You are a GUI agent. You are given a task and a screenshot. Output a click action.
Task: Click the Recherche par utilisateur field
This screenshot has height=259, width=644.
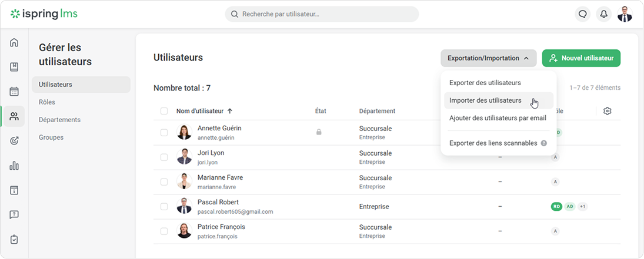(x=322, y=14)
